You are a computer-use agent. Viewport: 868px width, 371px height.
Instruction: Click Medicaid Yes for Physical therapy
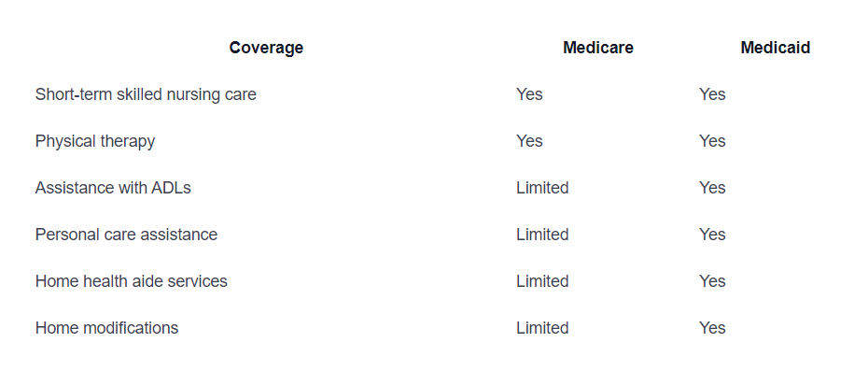[712, 141]
